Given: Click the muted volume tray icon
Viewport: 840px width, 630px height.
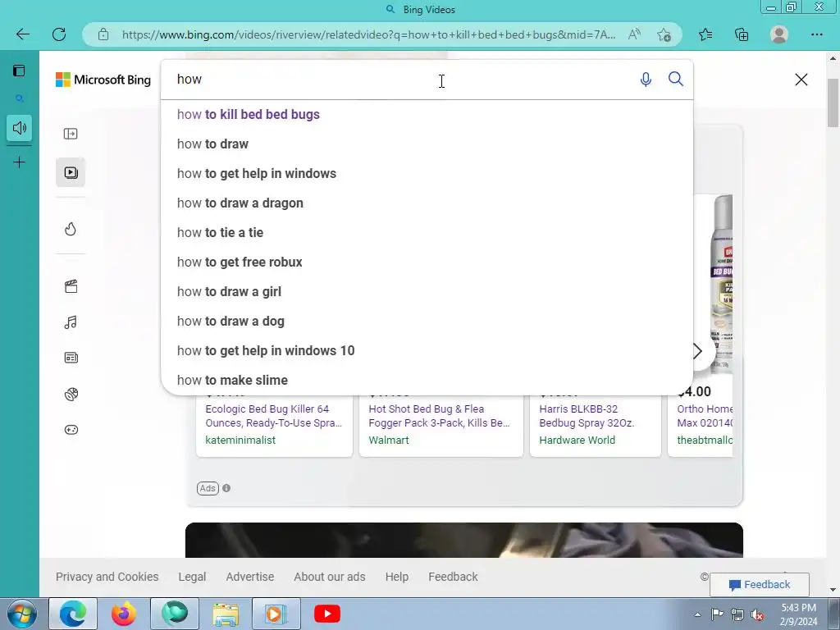Looking at the screenshot, I should click(757, 615).
